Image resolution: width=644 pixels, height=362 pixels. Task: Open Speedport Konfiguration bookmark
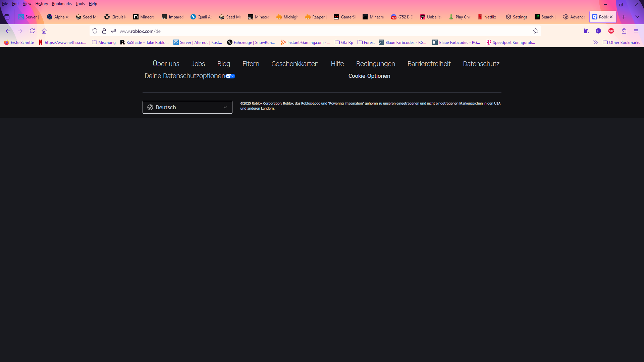pos(511,42)
